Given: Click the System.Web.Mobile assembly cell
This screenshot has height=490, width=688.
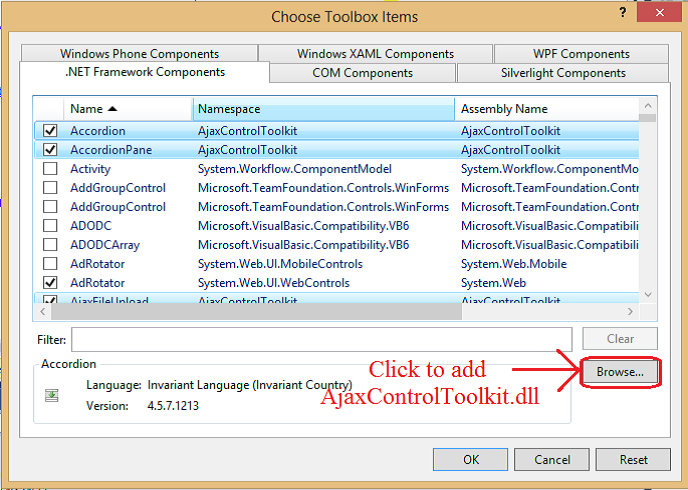Looking at the screenshot, I should 514,264.
